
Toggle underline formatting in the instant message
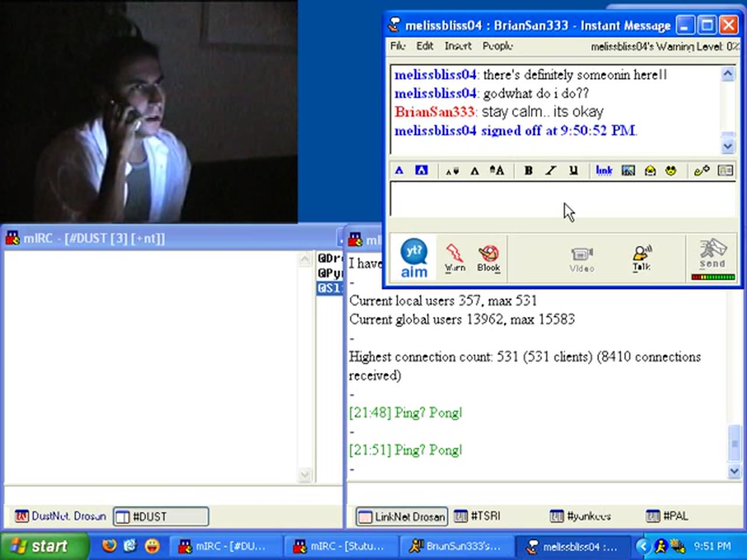tap(573, 170)
